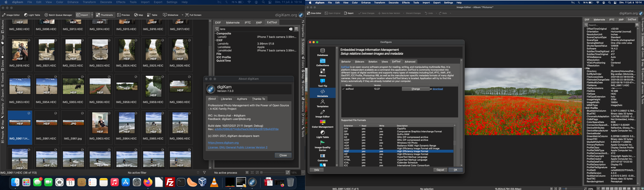
Task: Open the Collections page in Configure dialog
Action: (x=322, y=62)
